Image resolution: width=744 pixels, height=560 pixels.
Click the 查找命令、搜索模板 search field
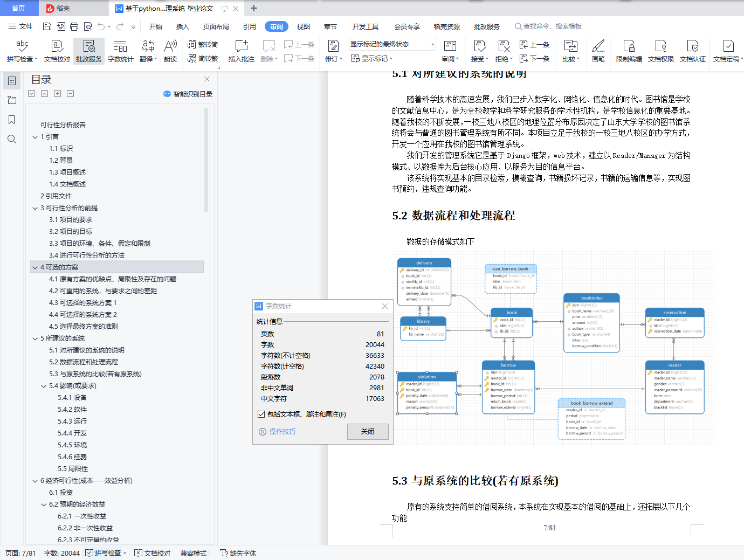pyautogui.click(x=549, y=26)
